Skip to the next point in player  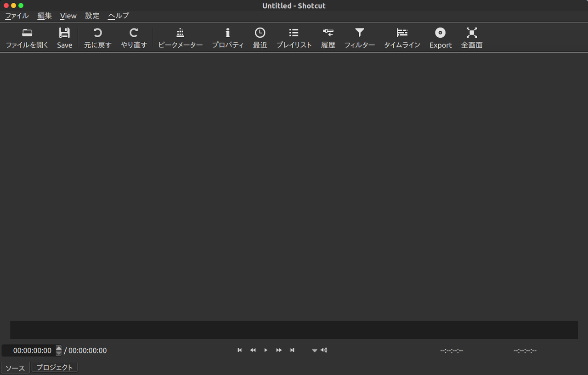click(x=292, y=350)
